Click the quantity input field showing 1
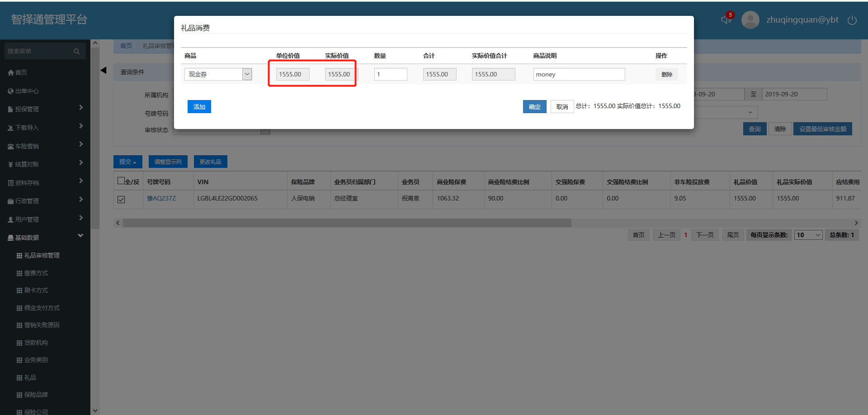Screen dimensions: 868x415 click(x=391, y=74)
